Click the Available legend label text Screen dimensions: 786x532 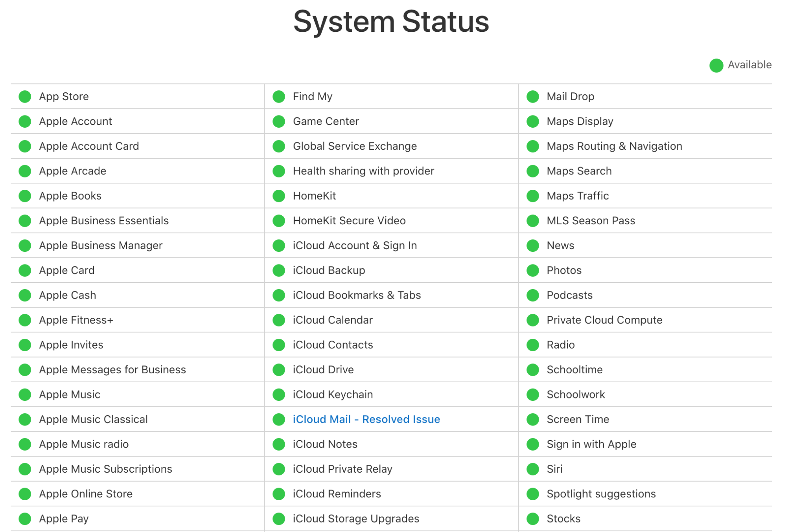tap(750, 64)
